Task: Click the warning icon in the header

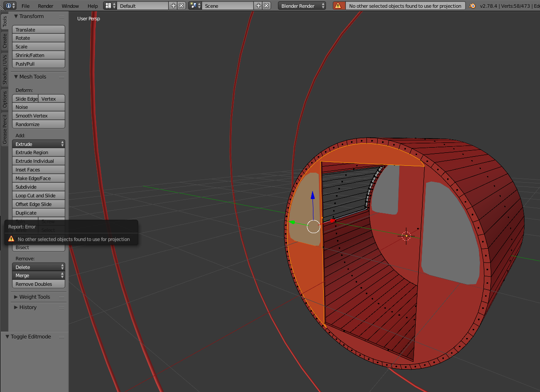Action: [338, 6]
